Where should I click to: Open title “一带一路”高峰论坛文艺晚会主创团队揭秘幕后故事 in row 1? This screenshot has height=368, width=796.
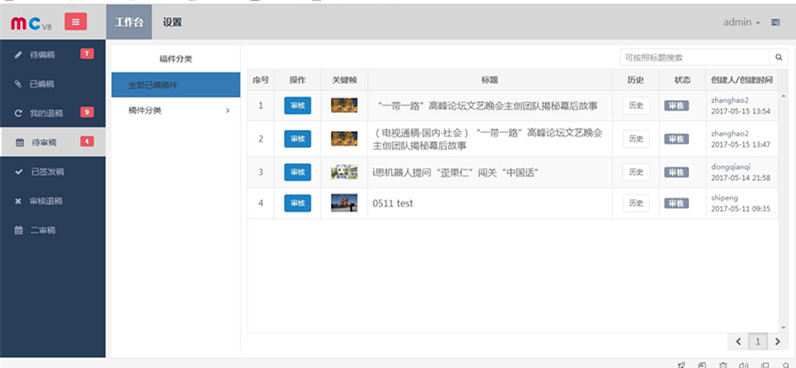pyautogui.click(x=488, y=106)
